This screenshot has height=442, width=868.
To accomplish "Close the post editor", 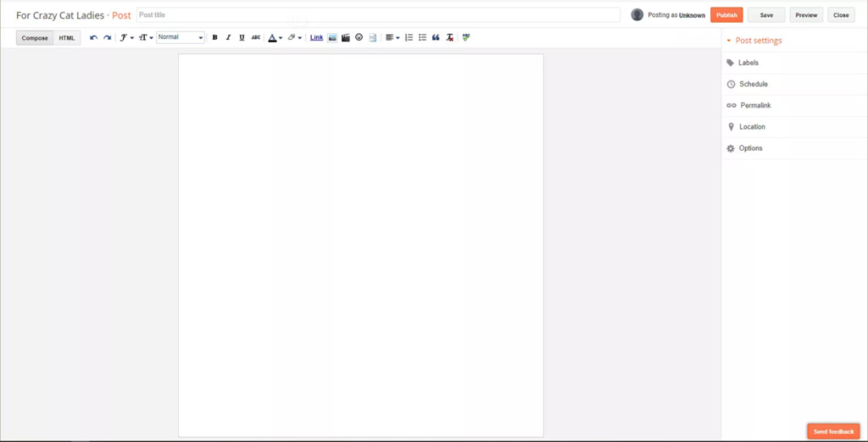I will pyautogui.click(x=841, y=15).
